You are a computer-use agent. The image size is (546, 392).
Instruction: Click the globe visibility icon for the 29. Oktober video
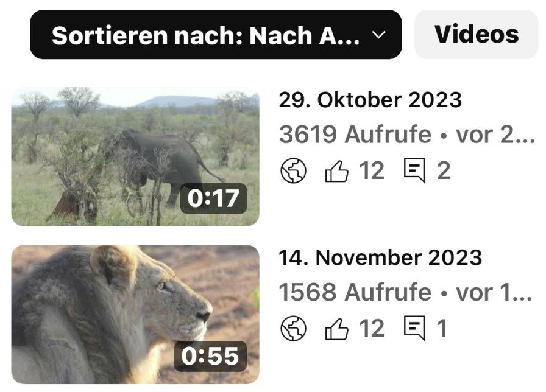tap(294, 170)
